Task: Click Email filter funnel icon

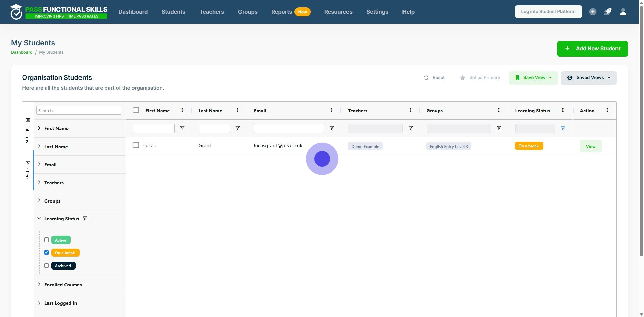Action: pos(332,128)
